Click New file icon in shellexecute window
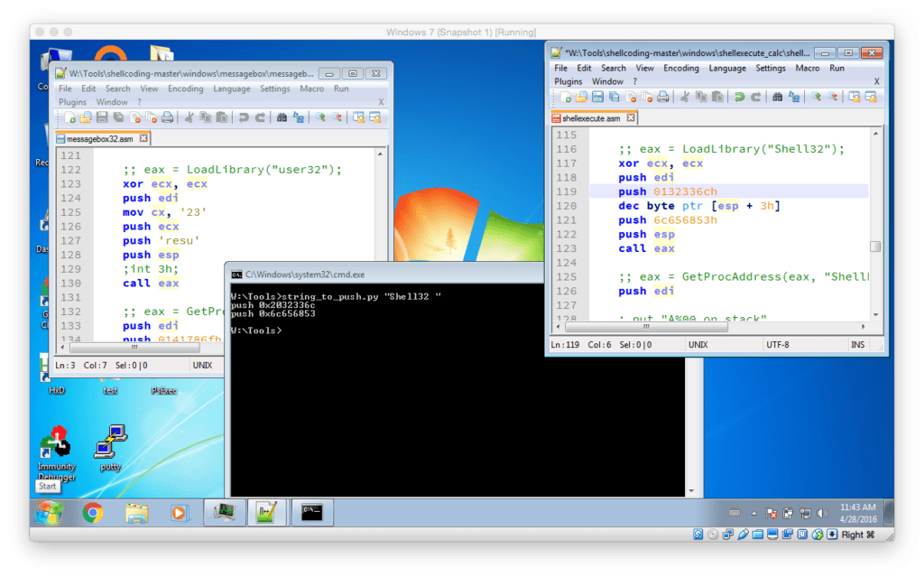This screenshot has height=577, width=924. pyautogui.click(x=565, y=98)
